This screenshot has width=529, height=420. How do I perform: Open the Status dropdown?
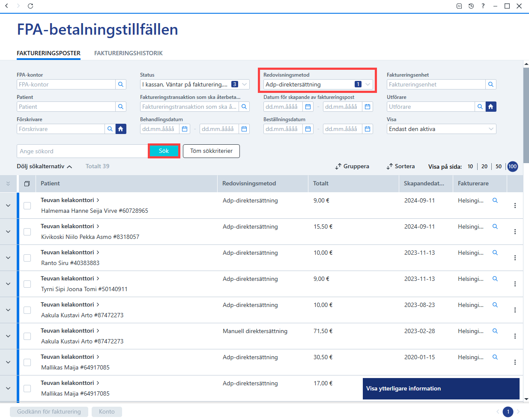[195, 84]
